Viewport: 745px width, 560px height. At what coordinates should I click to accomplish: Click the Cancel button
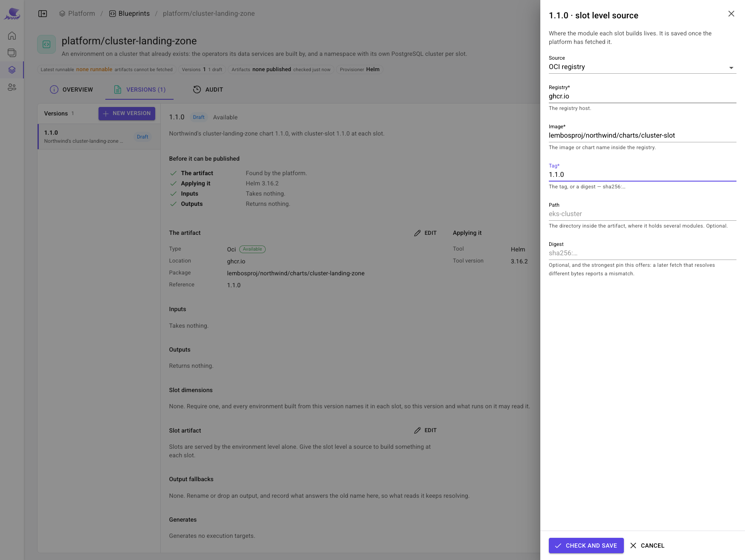(647, 546)
